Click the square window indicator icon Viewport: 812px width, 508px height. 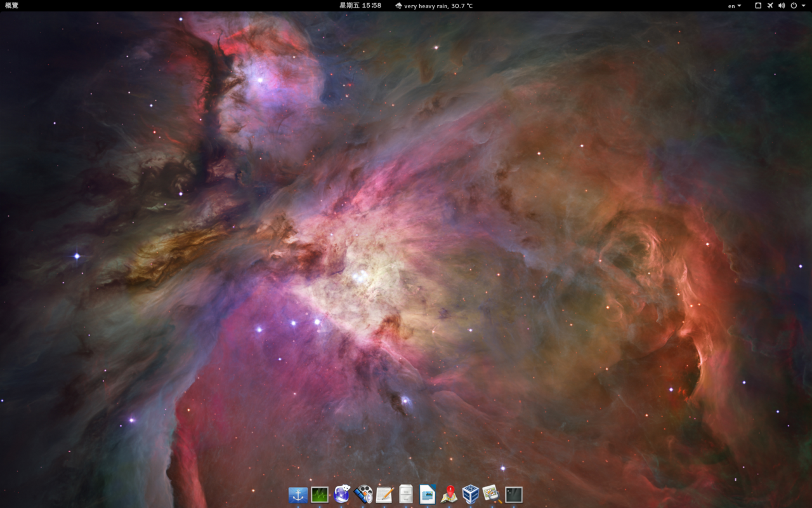click(758, 6)
